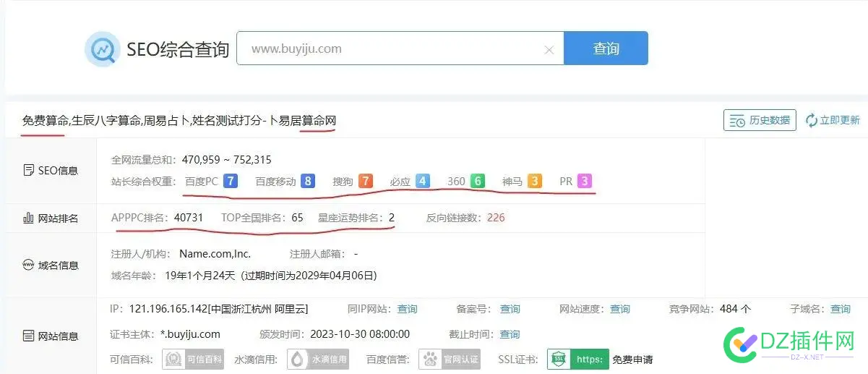
Task: Click the 同IP网站 查询 link
Action: tap(407, 309)
